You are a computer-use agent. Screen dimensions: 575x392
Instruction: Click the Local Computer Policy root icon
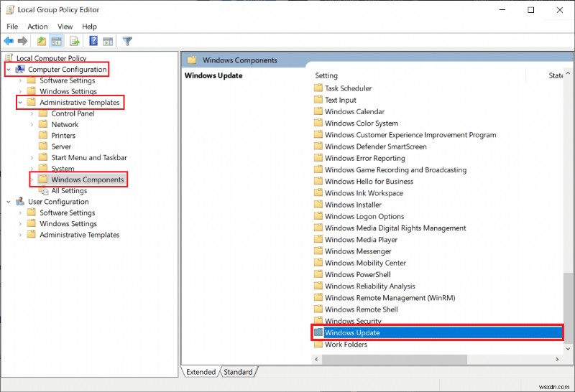click(9, 58)
